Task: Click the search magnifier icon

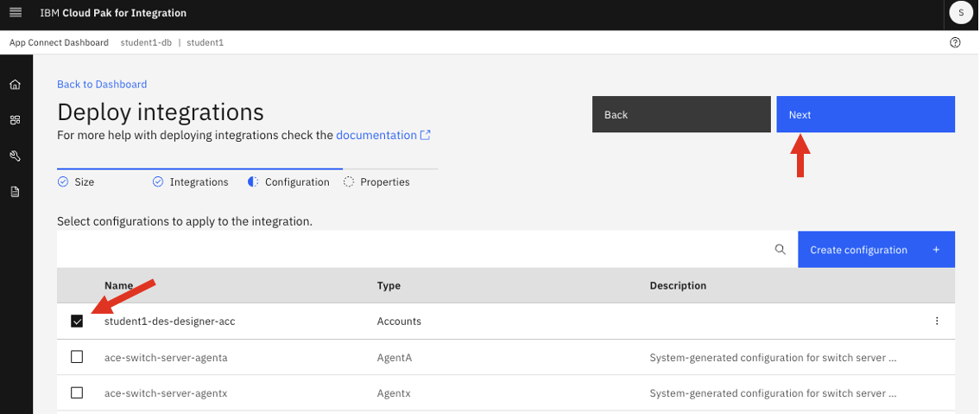Action: [780, 250]
